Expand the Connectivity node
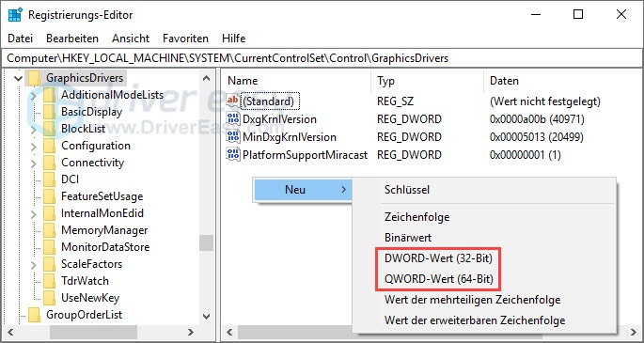This screenshot has width=644, height=343. 34,163
